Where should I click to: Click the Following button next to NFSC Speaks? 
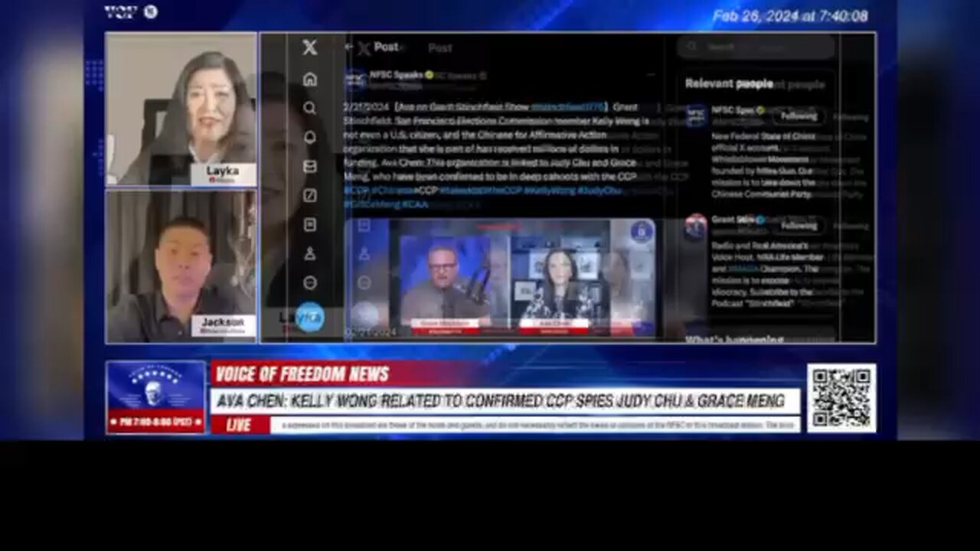[x=799, y=116]
